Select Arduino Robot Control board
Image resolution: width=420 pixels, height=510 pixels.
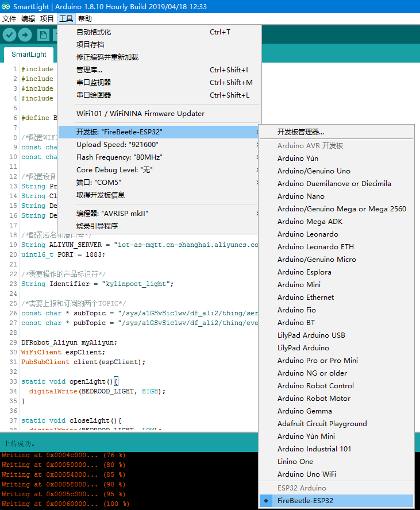click(x=337, y=386)
